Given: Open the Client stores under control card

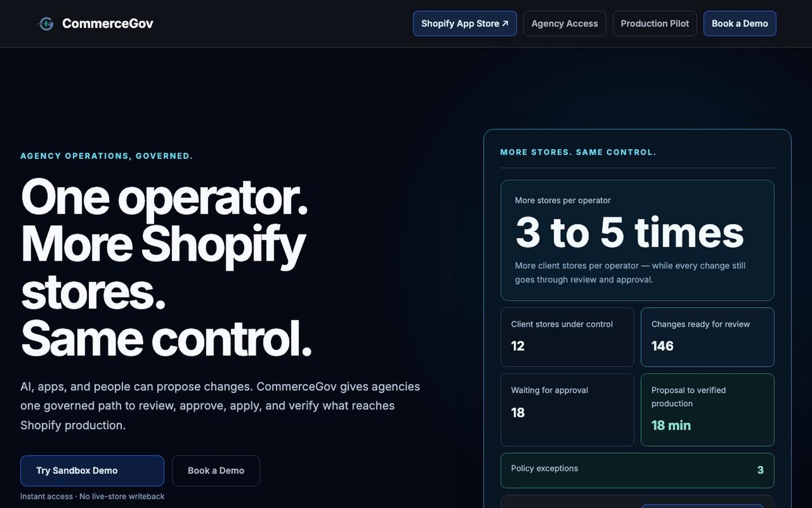Looking at the screenshot, I should coord(567,337).
